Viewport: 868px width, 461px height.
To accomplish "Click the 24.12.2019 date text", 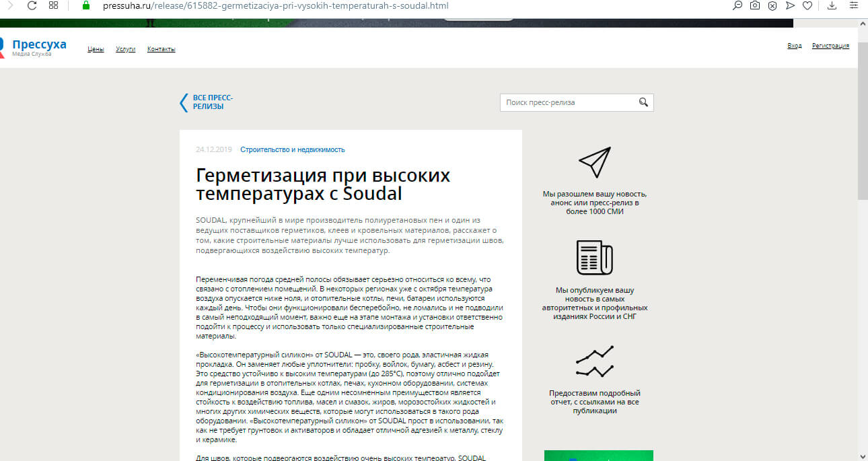I will (213, 149).
